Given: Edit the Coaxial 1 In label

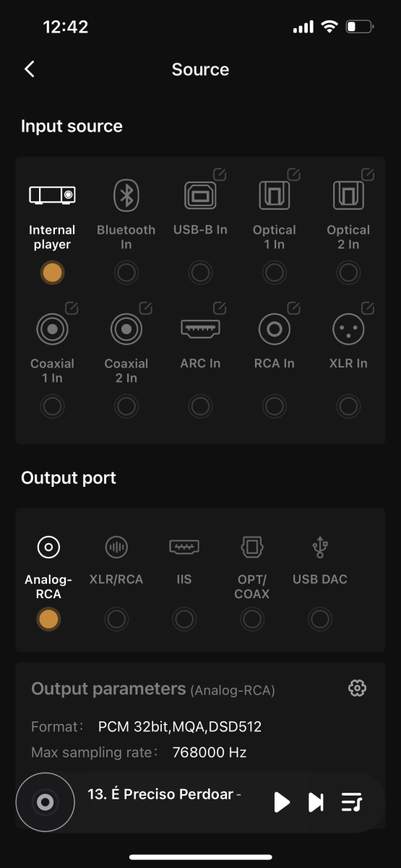Looking at the screenshot, I should [x=72, y=308].
